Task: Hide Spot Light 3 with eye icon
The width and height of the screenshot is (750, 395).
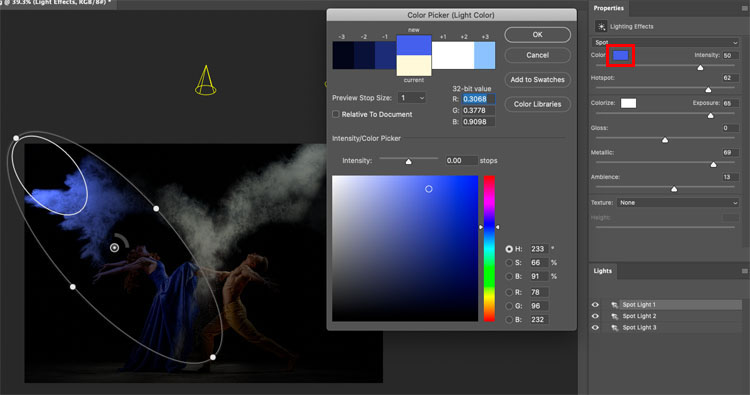Action: point(595,328)
